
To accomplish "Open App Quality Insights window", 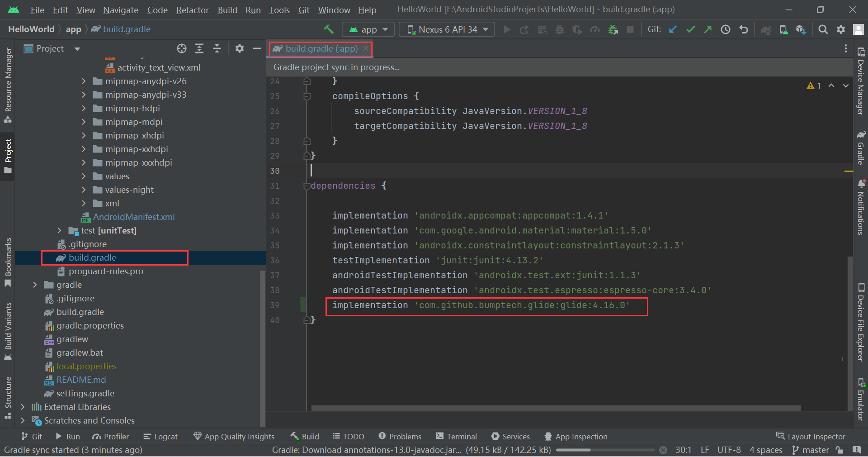I will point(234,437).
